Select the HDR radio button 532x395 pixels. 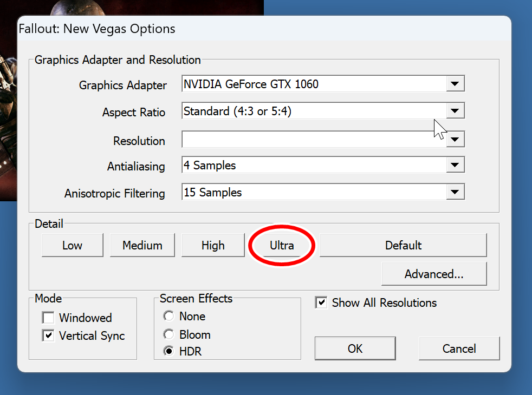click(x=169, y=351)
